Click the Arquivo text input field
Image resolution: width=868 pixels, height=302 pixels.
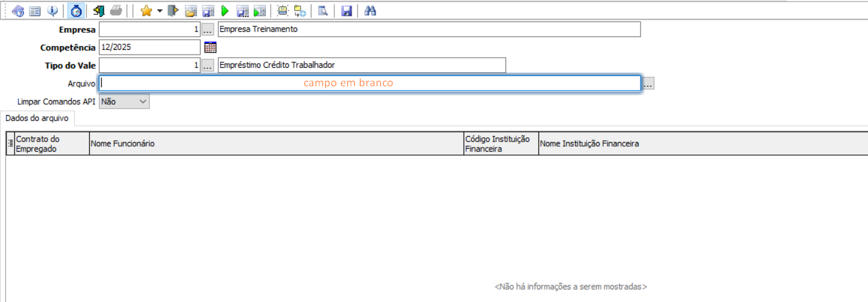point(370,83)
